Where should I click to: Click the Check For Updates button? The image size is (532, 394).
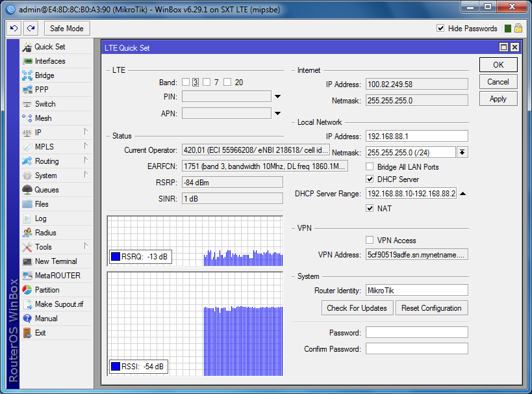(357, 308)
